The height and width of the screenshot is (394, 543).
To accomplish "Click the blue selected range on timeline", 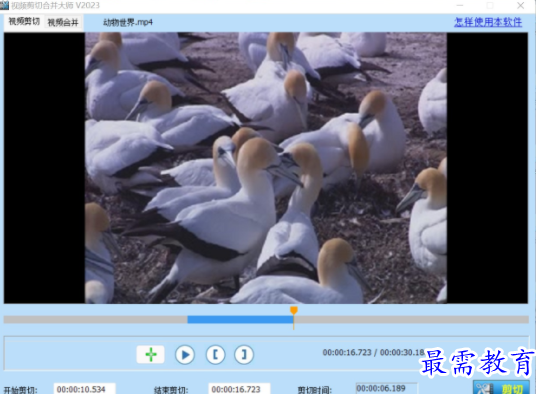I will point(240,320).
